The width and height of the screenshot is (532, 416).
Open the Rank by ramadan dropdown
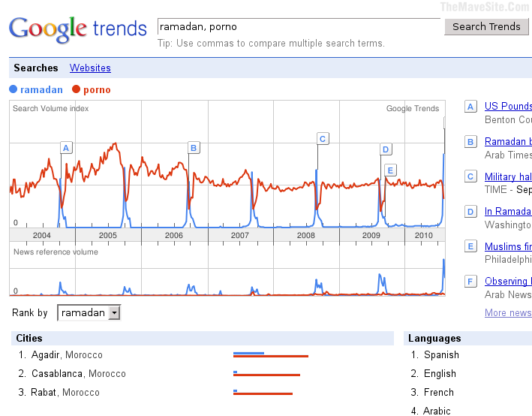point(89,313)
